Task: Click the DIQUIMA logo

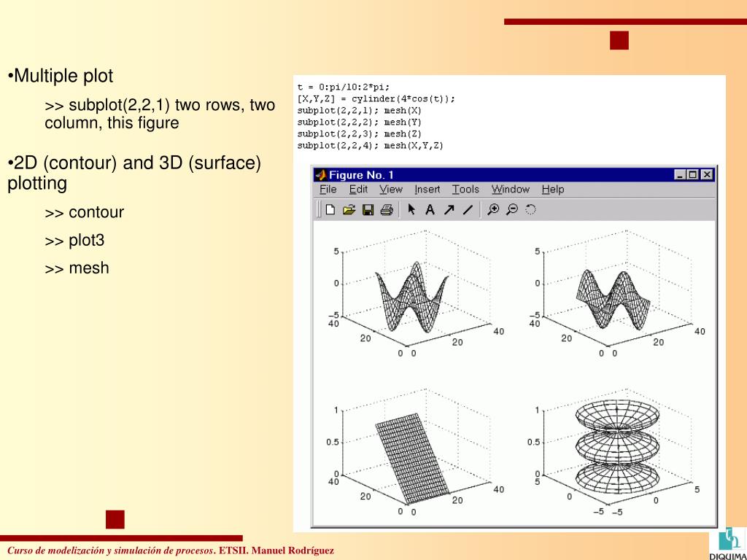Action: [729, 542]
